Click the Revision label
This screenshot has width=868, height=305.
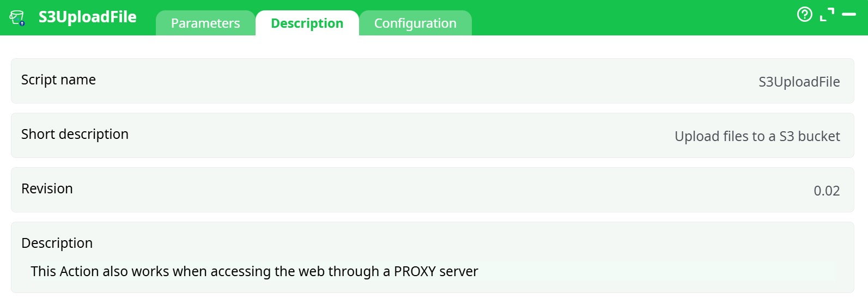click(47, 189)
